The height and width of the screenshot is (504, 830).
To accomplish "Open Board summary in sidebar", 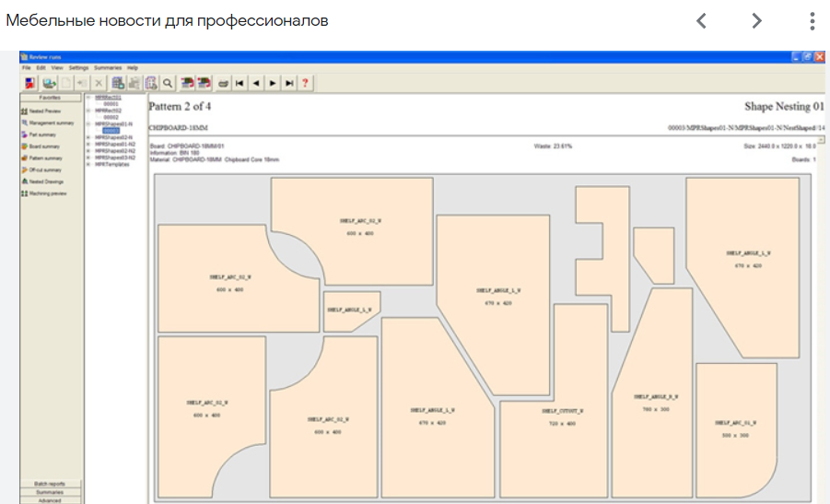I will [41, 147].
